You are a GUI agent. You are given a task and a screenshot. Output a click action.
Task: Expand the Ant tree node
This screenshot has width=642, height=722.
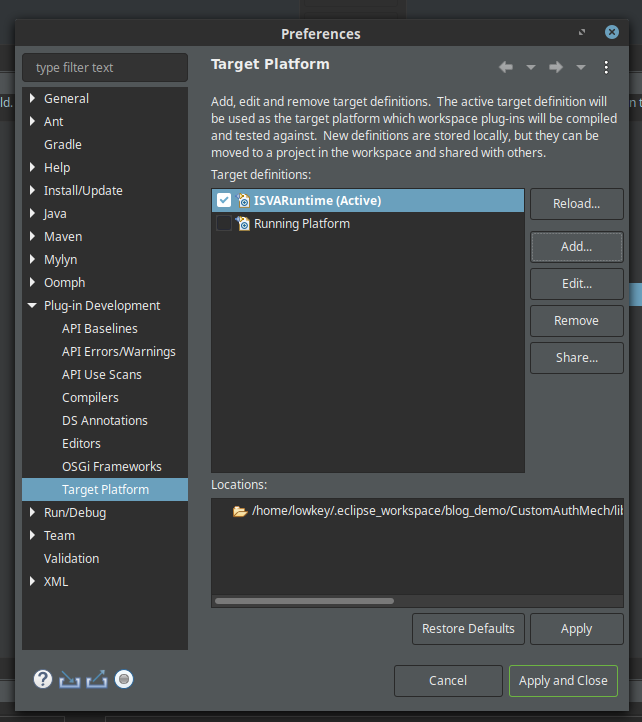pos(32,121)
